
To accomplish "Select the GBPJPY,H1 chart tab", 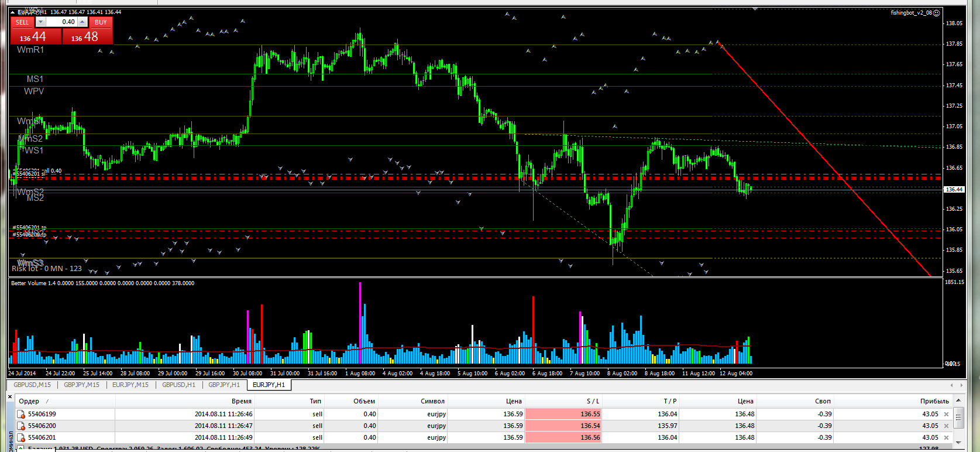I will (x=224, y=385).
